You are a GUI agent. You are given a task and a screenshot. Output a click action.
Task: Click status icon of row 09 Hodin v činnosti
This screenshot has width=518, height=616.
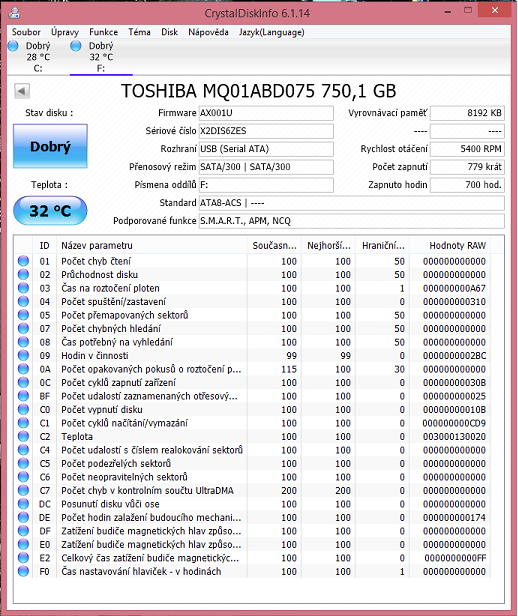[x=24, y=355]
